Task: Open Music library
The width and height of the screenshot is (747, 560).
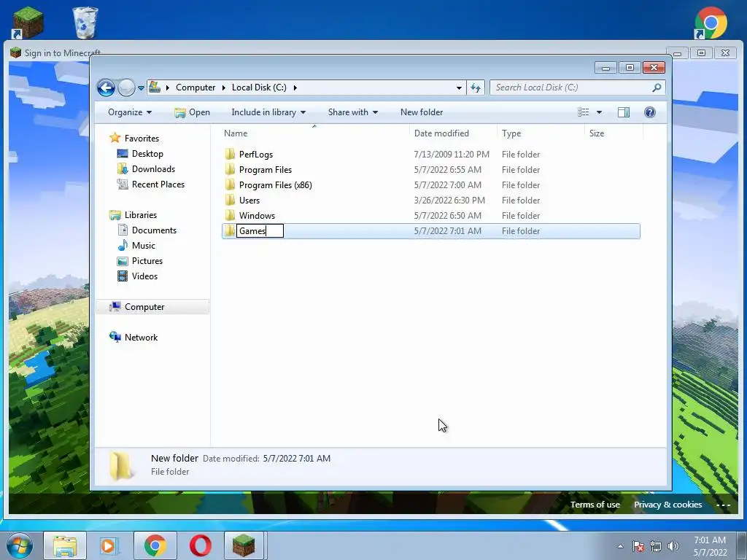Action: coord(143,245)
